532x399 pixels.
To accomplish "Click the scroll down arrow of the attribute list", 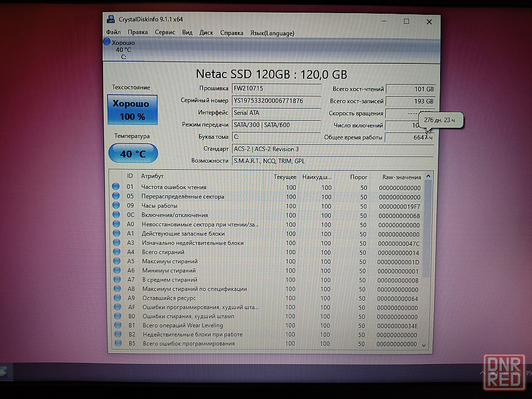I will (424, 345).
